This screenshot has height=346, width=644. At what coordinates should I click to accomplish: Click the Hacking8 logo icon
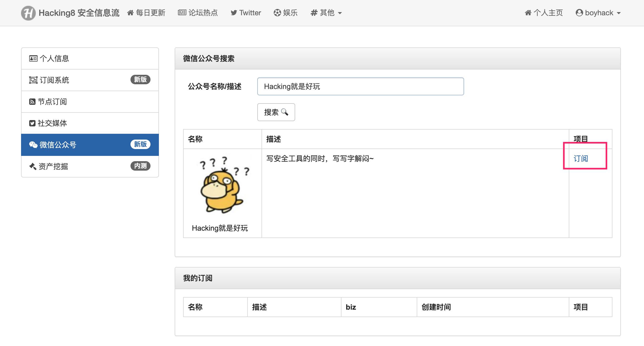(x=28, y=13)
